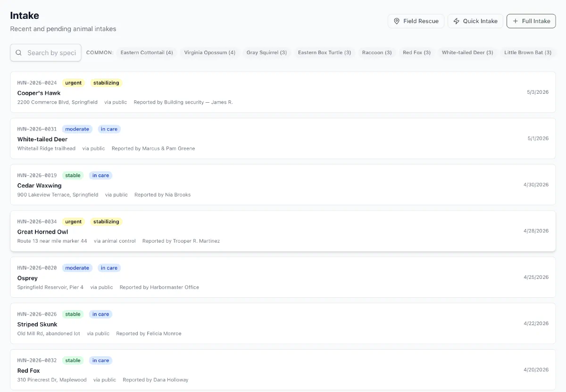Click Reported by Dana Holloway
This screenshot has width=566, height=392.
[156, 379]
